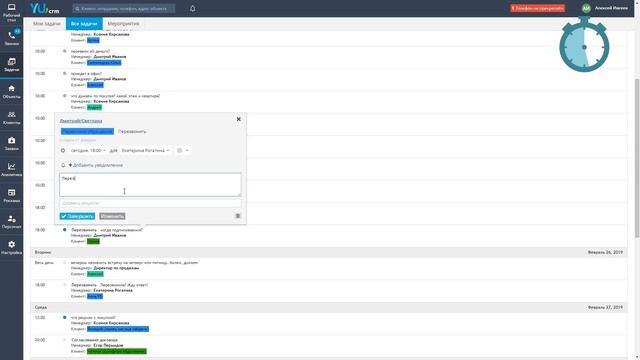
Task: Open the Звонки phone section
Action: pos(11,38)
